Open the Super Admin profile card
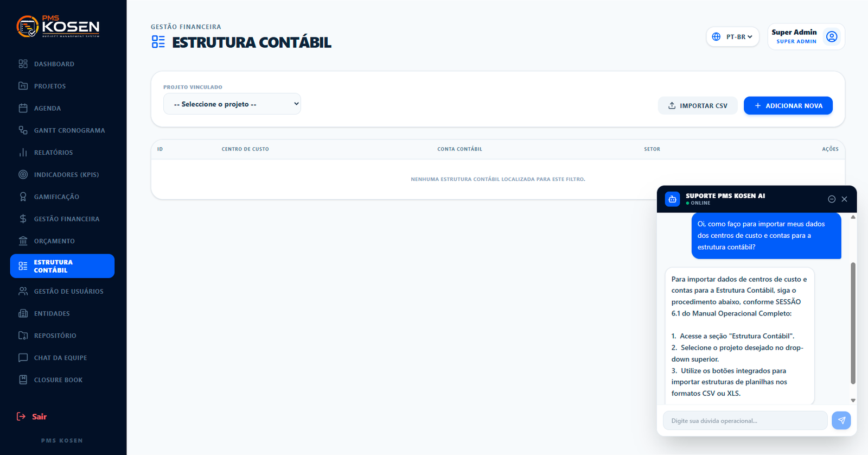Viewport: 868px width, 455px height. [x=806, y=36]
